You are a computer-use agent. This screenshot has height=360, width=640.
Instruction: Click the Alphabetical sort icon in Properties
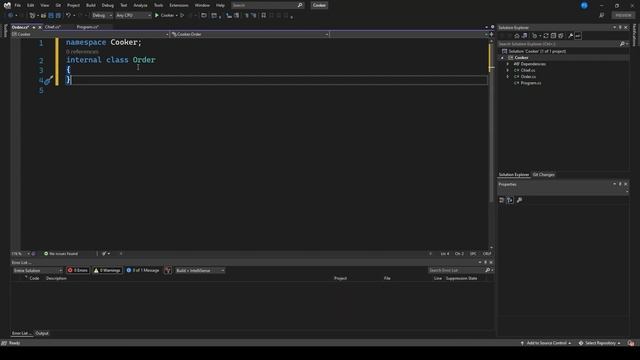click(x=510, y=200)
